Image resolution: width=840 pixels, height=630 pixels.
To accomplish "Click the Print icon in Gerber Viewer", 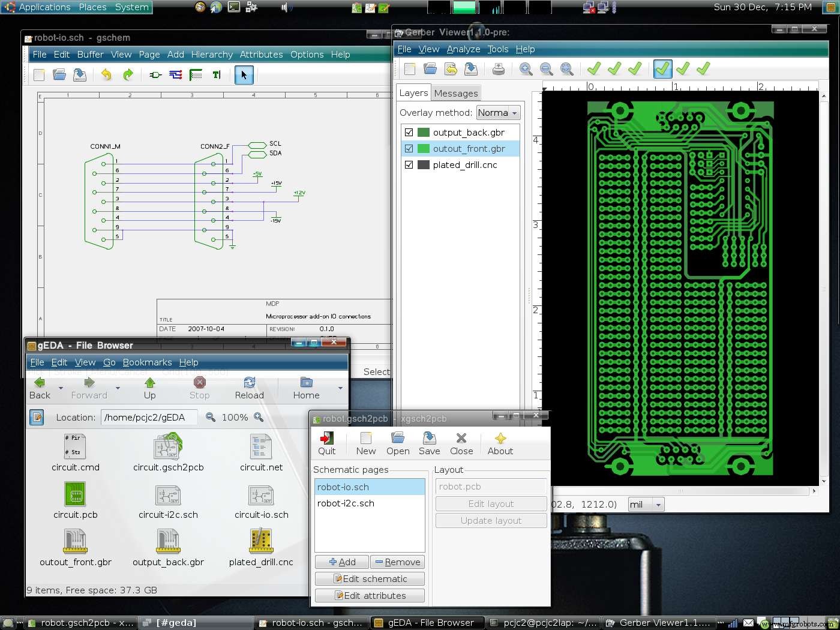I will (498, 69).
